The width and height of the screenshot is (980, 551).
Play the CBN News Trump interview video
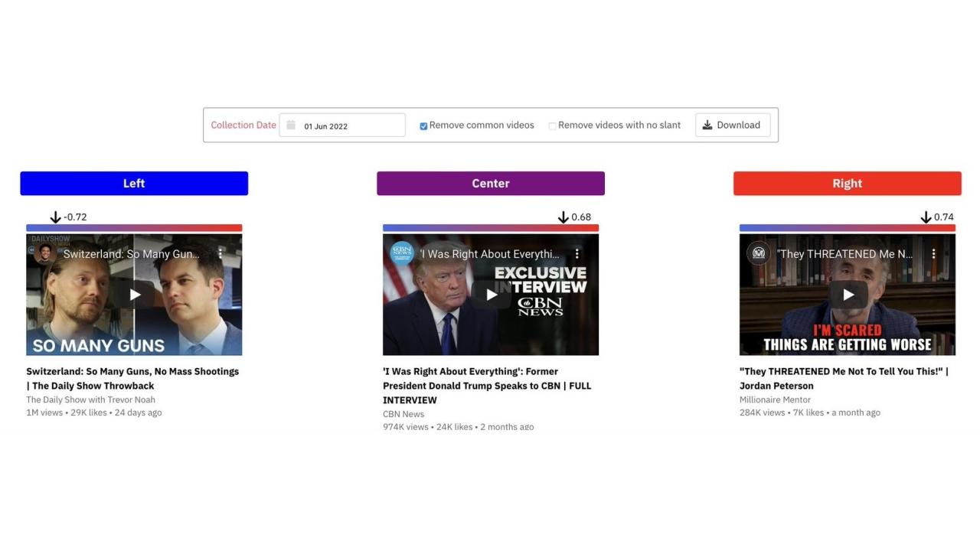491,295
